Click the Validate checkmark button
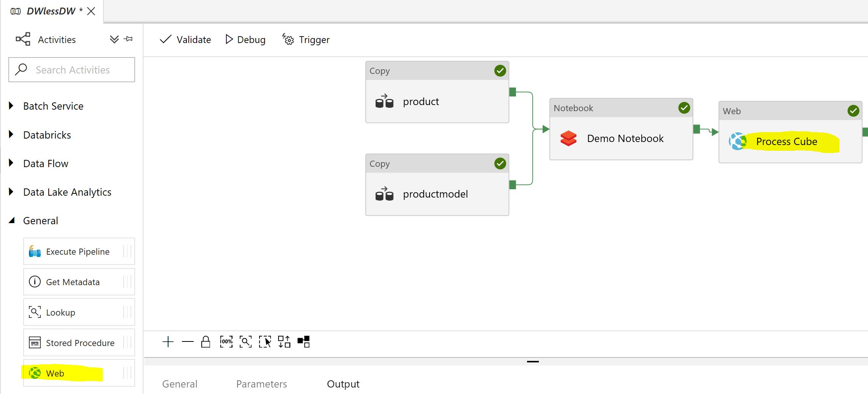 pyautogui.click(x=185, y=40)
